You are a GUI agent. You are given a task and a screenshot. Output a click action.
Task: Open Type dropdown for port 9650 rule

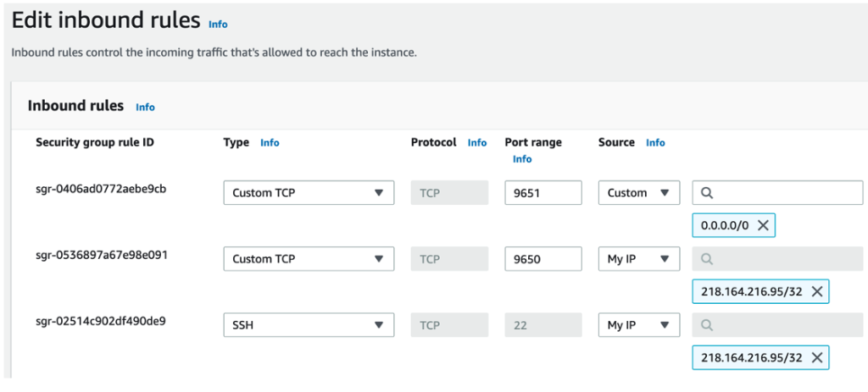click(309, 259)
